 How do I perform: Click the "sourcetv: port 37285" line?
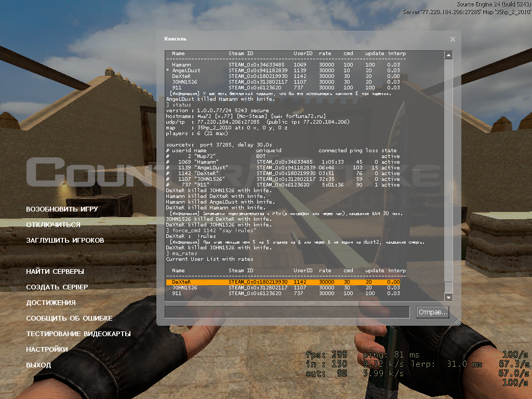pos(219,145)
